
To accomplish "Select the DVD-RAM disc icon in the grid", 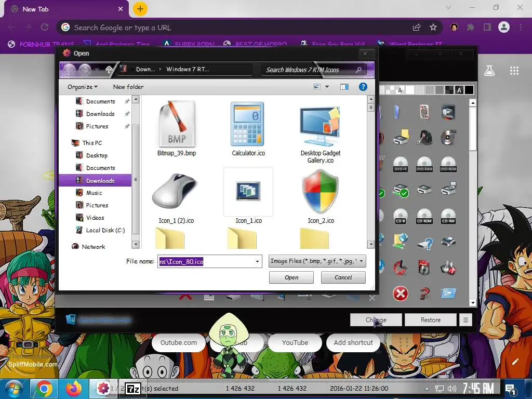I will tap(424, 164).
